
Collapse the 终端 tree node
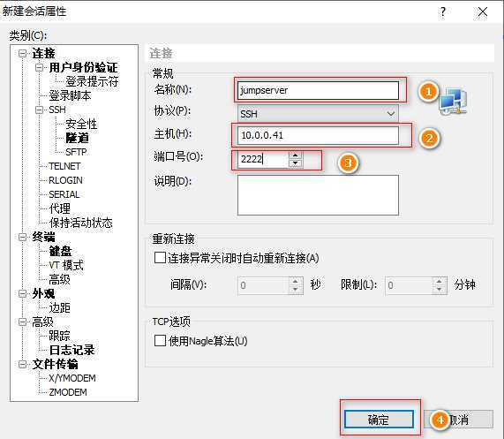[x=22, y=237]
